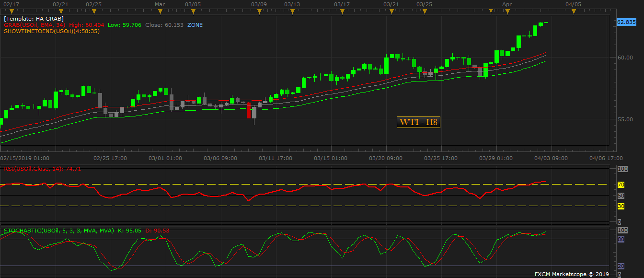Click the blue 62.835 current price tag
This screenshot has width=644, height=278.
tap(626, 22)
